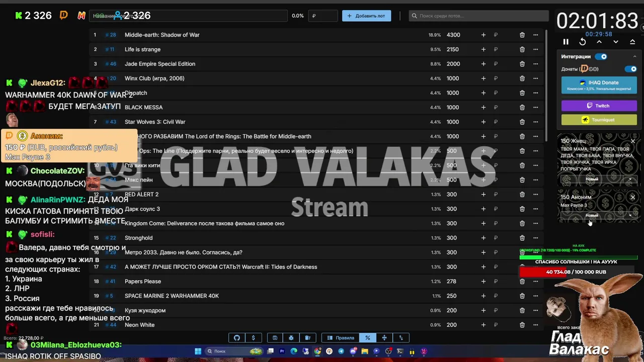Open Premiere Pro from taskbar
This screenshot has width=644, height=362.
[x=282, y=351]
